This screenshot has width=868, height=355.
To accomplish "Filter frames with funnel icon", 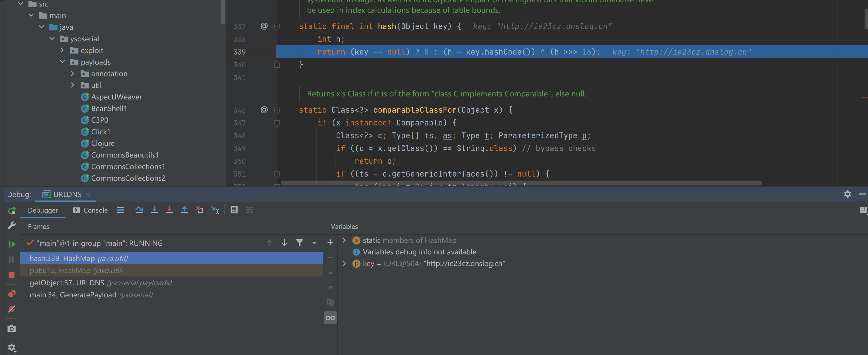I will pos(300,243).
